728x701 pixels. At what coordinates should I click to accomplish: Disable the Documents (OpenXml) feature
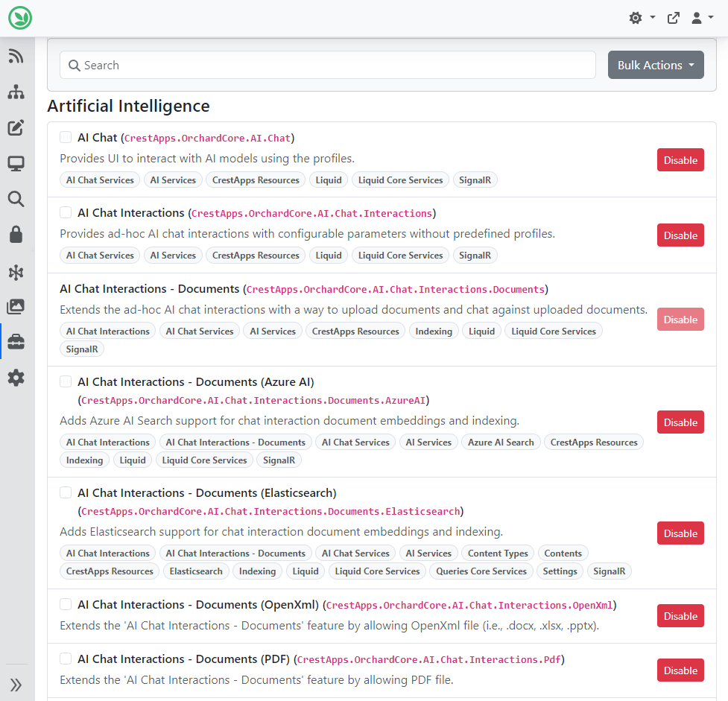point(680,616)
